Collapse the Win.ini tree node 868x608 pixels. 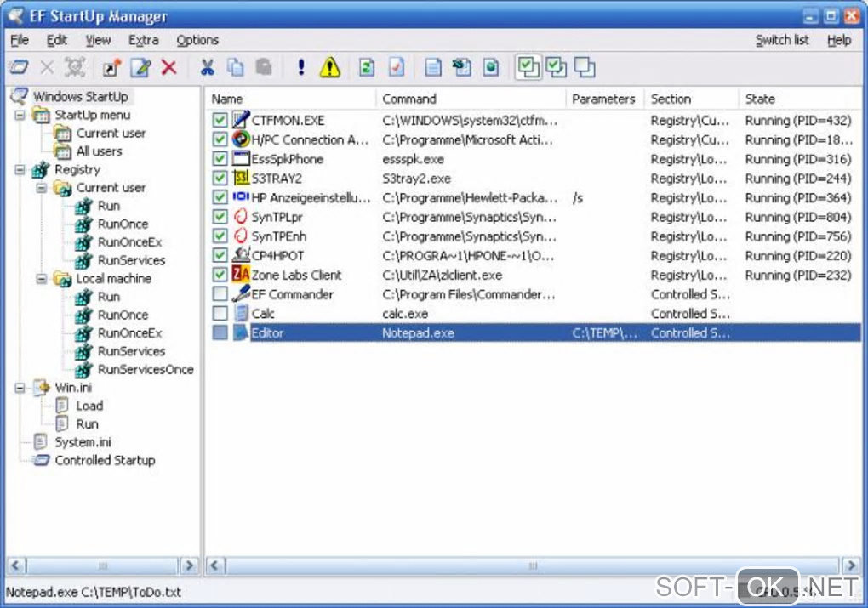pos(20,388)
